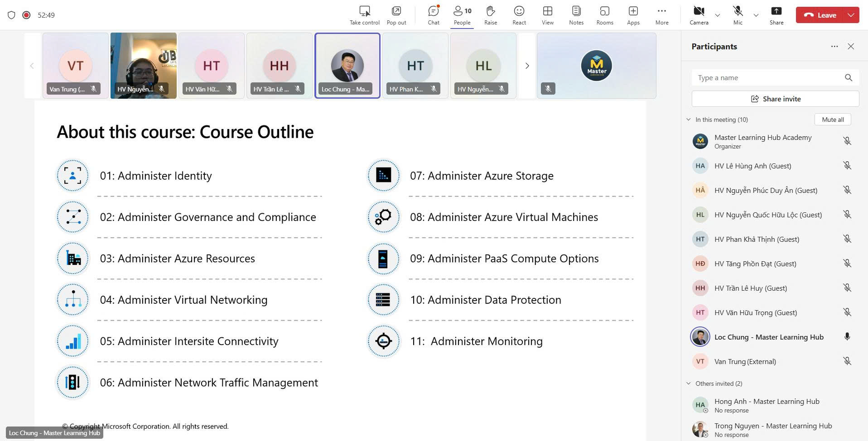868x441 pixels.
Task: Mute Loc Chung's active microphone
Action: 847,337
